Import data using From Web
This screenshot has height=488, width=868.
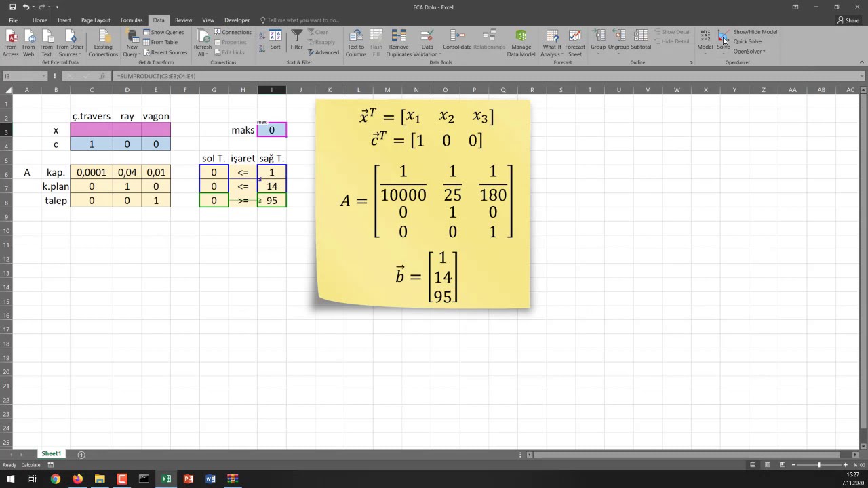pos(28,43)
